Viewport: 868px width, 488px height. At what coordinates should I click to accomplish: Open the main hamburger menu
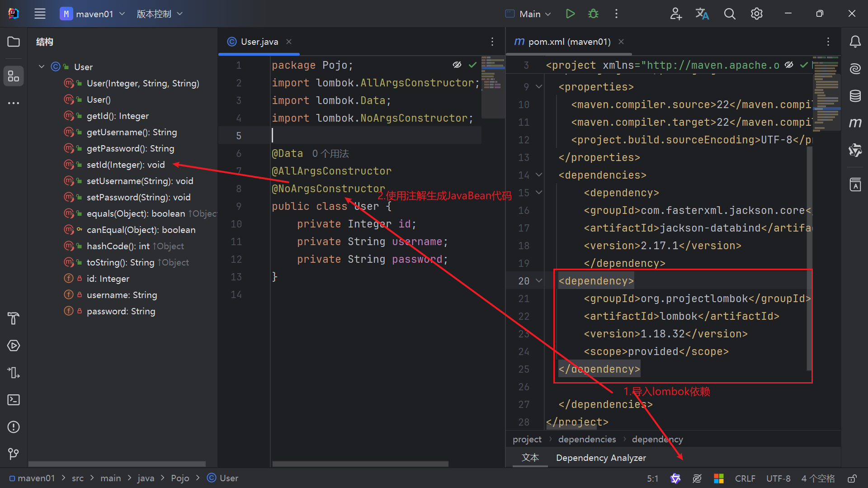click(x=40, y=14)
